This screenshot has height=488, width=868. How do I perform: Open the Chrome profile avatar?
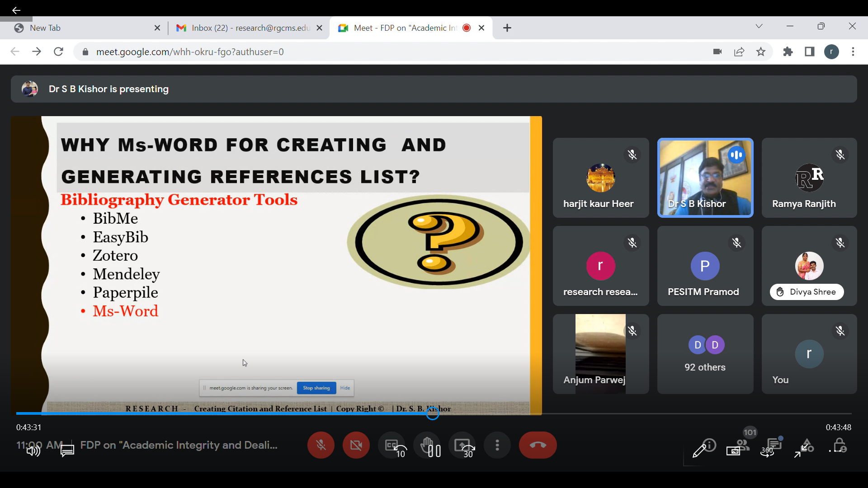(x=831, y=52)
